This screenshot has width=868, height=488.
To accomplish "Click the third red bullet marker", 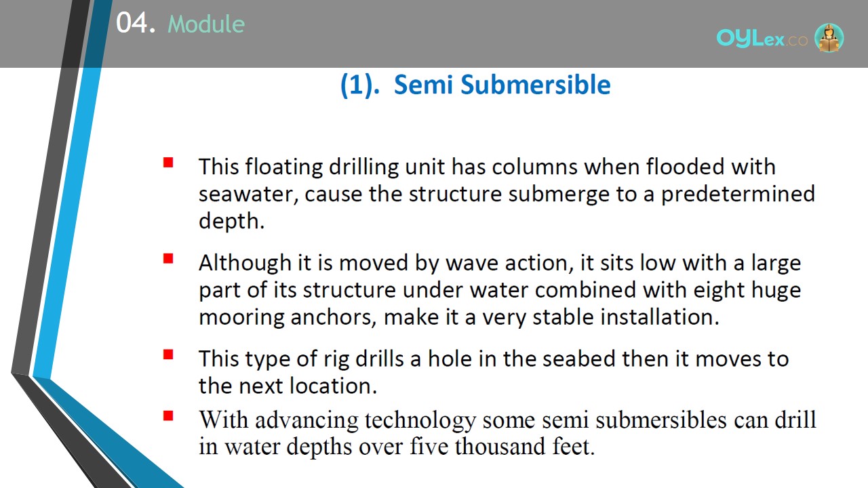I will 168,354.
